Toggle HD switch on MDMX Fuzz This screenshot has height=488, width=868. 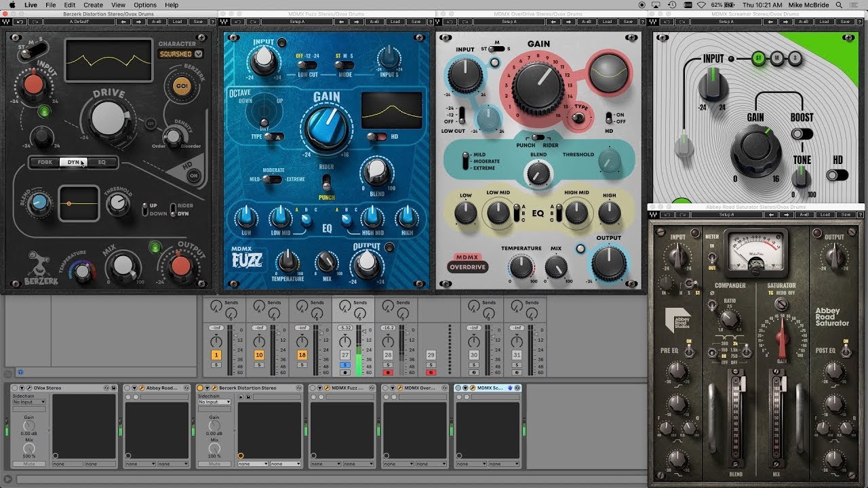pos(378,136)
